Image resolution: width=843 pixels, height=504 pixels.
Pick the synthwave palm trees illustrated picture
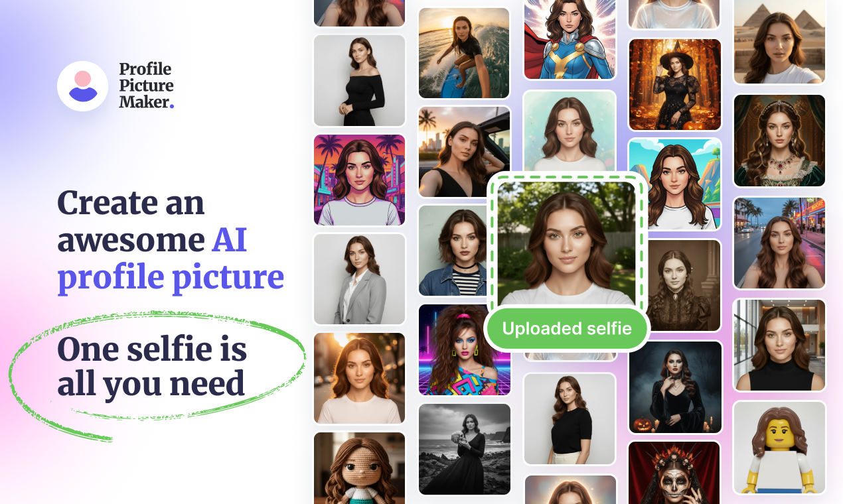(359, 180)
